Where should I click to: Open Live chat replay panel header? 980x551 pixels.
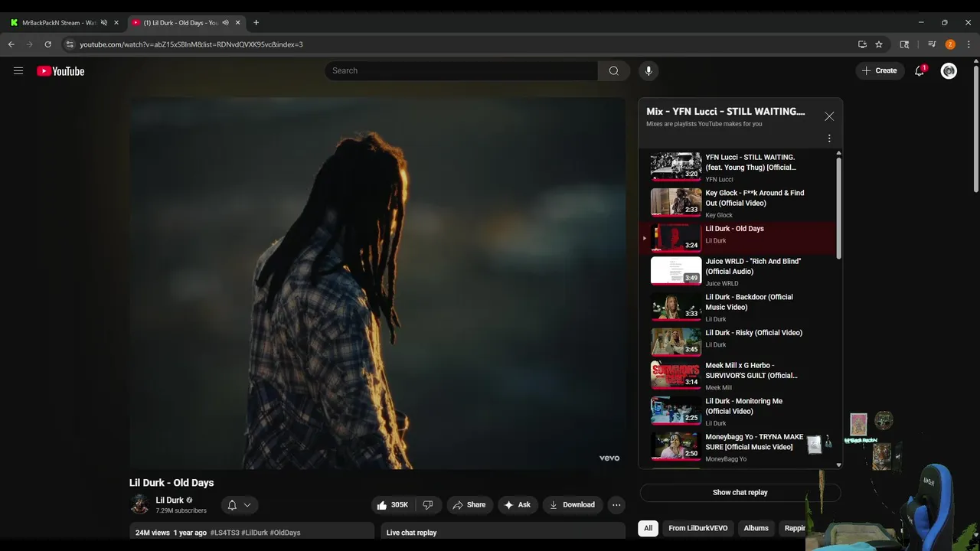click(503, 532)
